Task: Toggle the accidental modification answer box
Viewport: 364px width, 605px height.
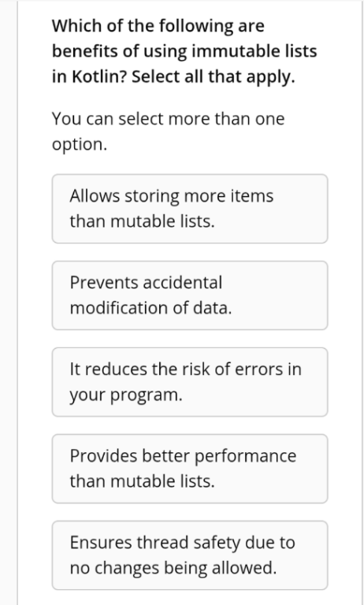Action: pos(190,295)
